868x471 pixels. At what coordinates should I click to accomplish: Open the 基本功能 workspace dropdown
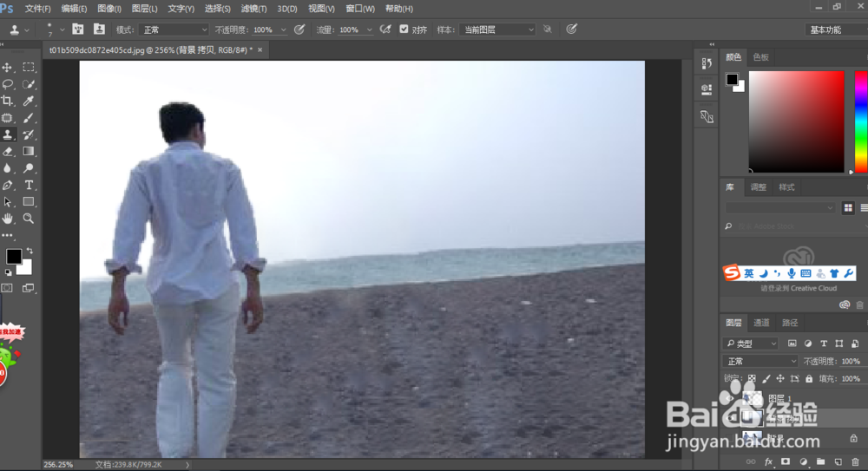(x=835, y=29)
